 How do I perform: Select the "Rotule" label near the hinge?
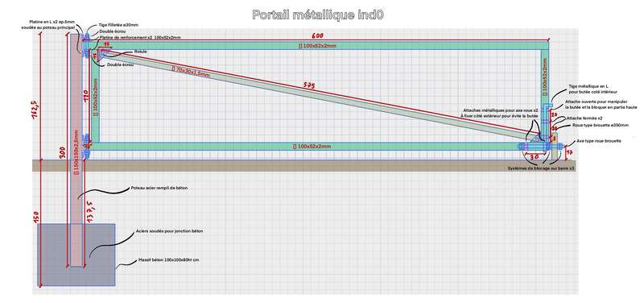(x=140, y=52)
